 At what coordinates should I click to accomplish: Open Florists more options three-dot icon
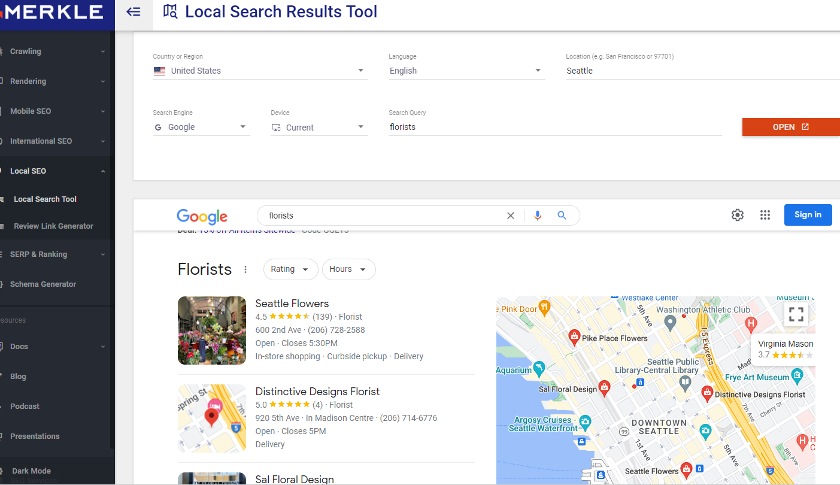click(245, 270)
